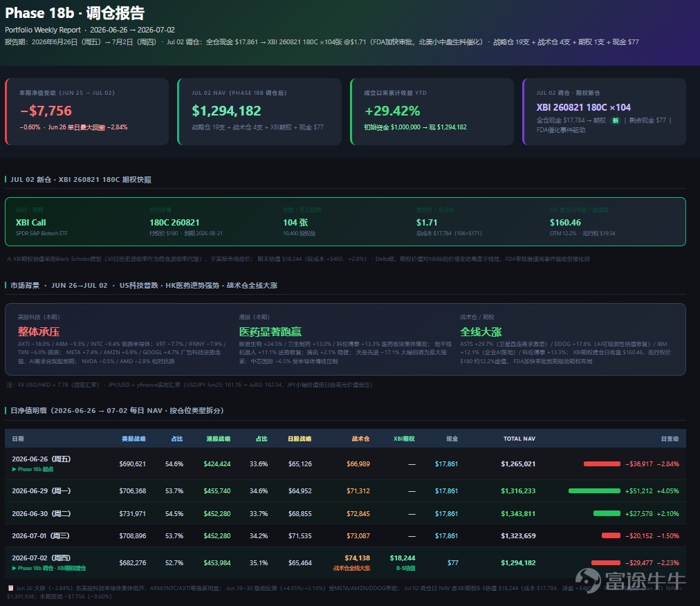Click the $424,424 HK strategy value
700x606 pixels.
[217, 464]
